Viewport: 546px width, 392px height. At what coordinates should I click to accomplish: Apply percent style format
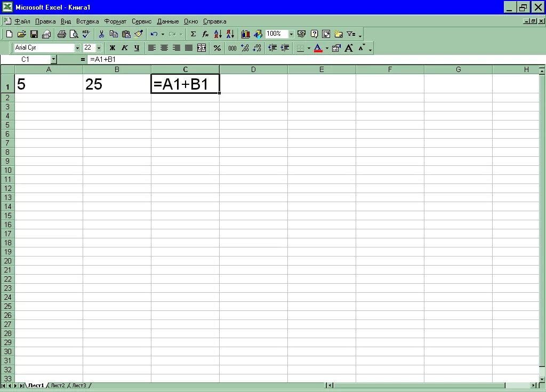click(x=217, y=48)
